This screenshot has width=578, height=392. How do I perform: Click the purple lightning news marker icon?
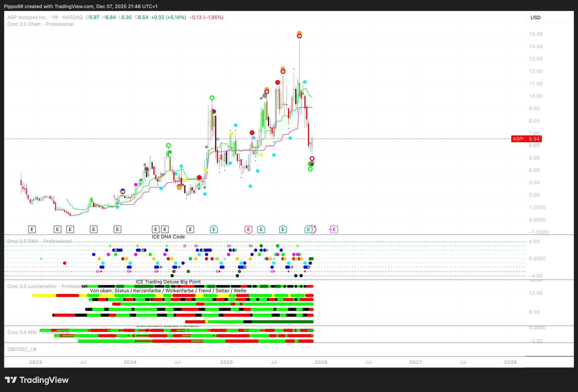(x=314, y=229)
